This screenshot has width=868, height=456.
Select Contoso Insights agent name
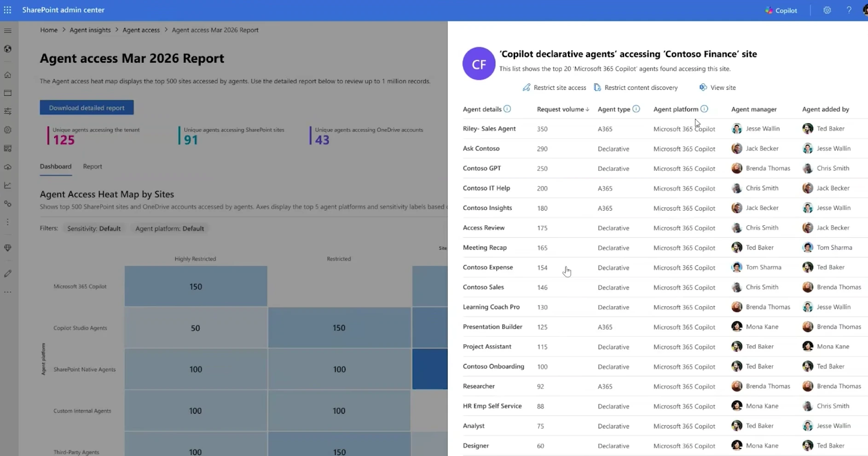coord(487,208)
